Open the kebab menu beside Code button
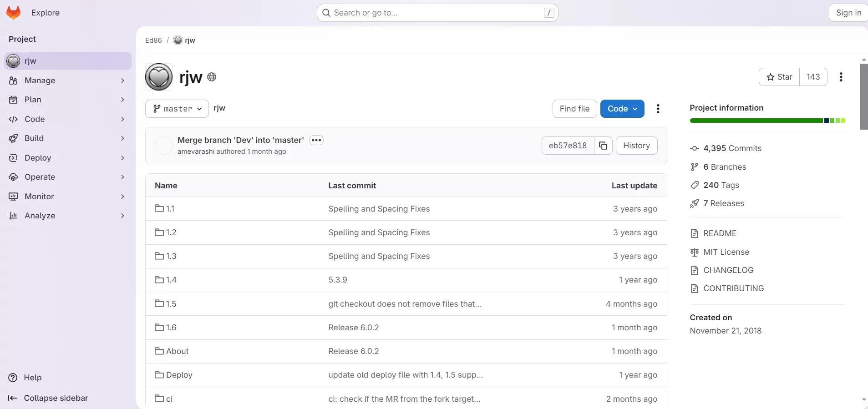Screen dimensions: 868x409 pos(658,109)
